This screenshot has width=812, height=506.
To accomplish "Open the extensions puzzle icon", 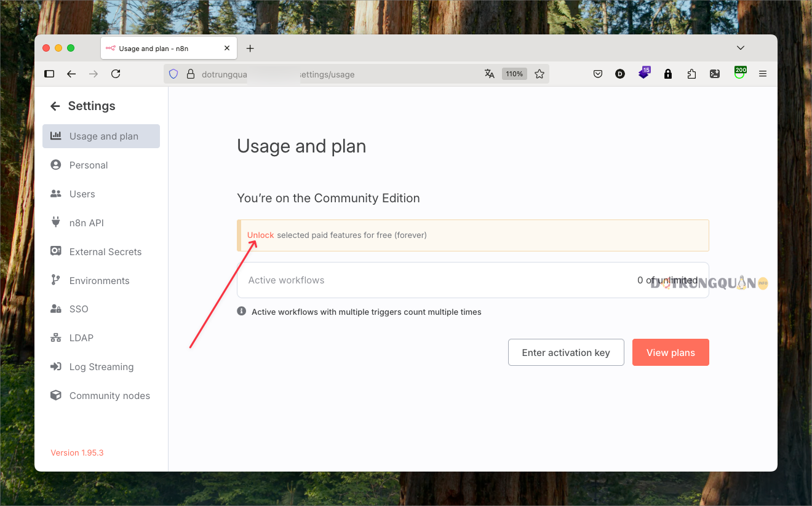I will click(691, 74).
